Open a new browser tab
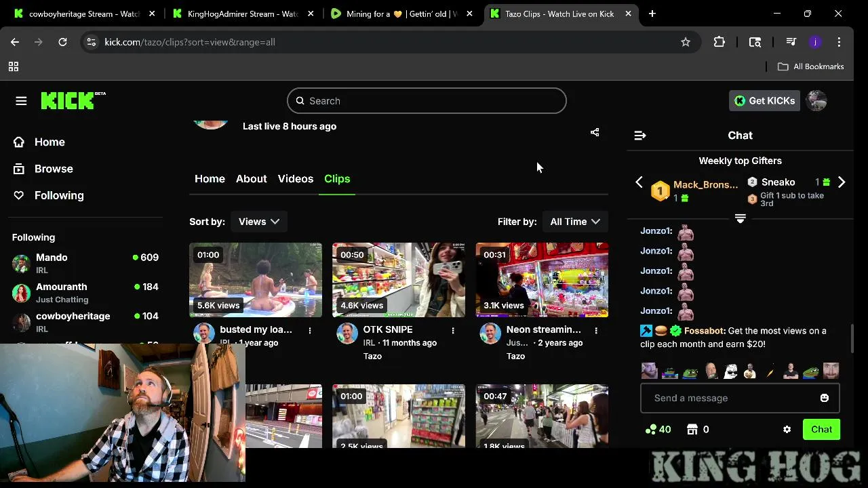This screenshot has height=488, width=868. coord(652,14)
